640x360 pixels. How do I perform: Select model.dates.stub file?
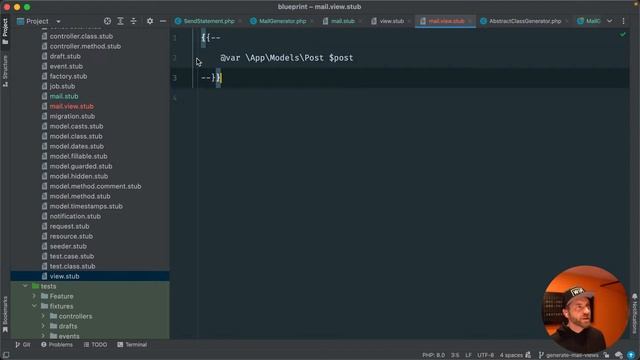(77, 146)
